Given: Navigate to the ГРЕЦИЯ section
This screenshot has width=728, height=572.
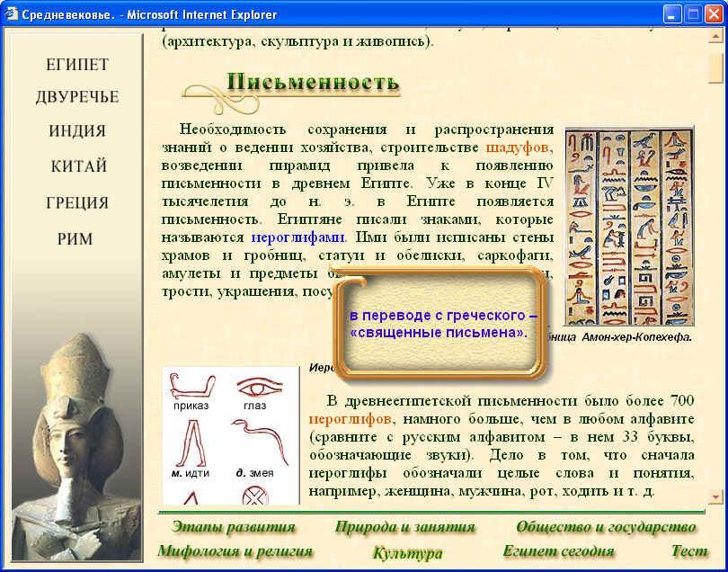Looking at the screenshot, I should click(x=77, y=203).
